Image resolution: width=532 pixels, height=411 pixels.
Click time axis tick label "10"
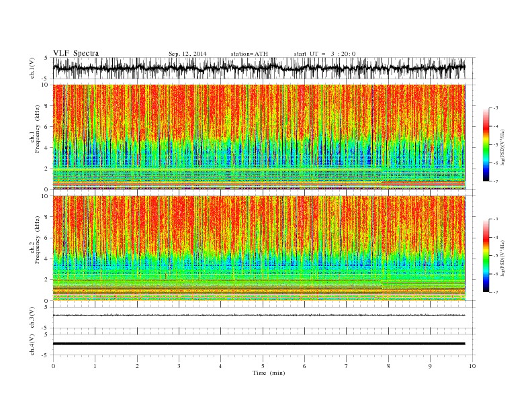(472, 366)
